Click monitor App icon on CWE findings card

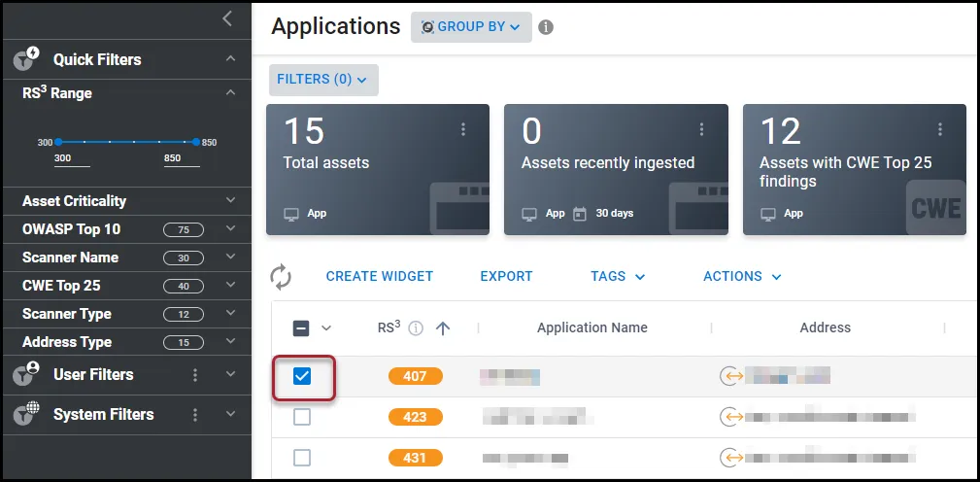tap(767, 214)
